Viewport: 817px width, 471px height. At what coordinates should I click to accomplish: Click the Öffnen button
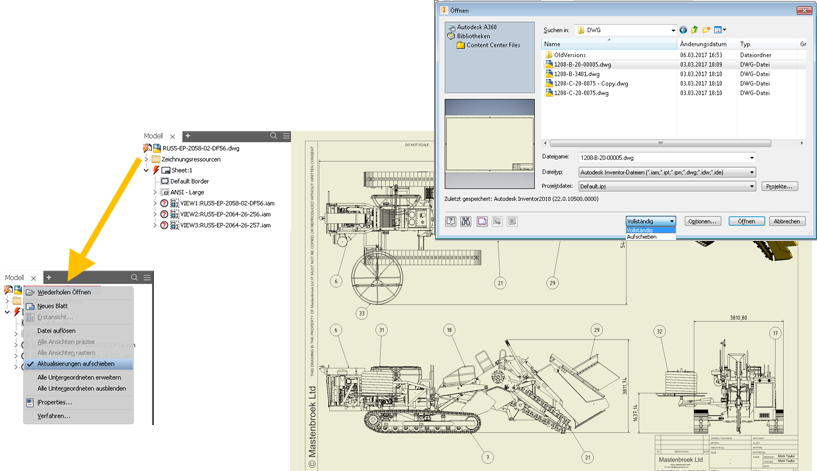[x=746, y=221]
